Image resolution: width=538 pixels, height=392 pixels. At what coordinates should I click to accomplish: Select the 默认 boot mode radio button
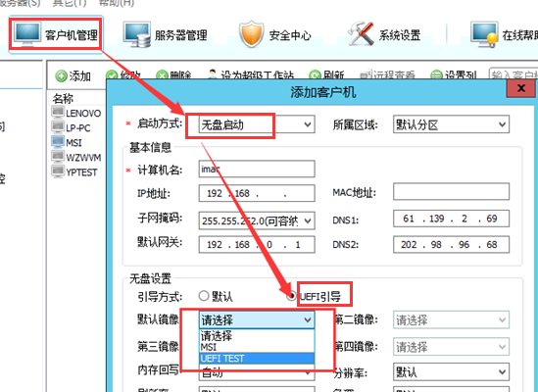click(x=204, y=296)
